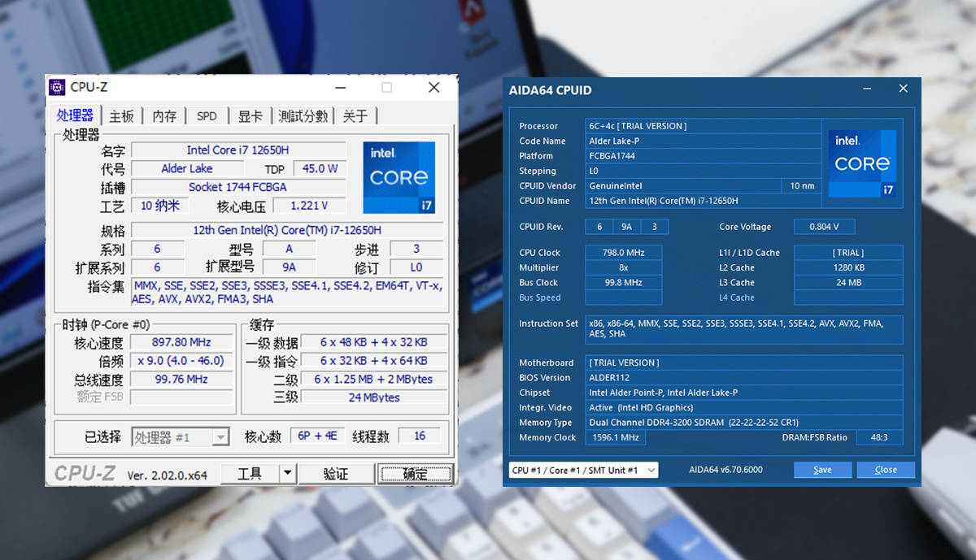This screenshot has width=976, height=560.
Task: Click the Memory Type Dual Channel DDR4-3200 value
Action: click(744, 423)
